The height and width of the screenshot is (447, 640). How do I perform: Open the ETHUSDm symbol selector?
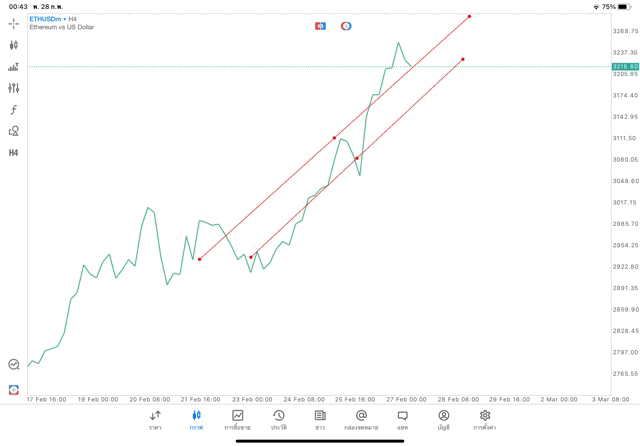coord(46,19)
